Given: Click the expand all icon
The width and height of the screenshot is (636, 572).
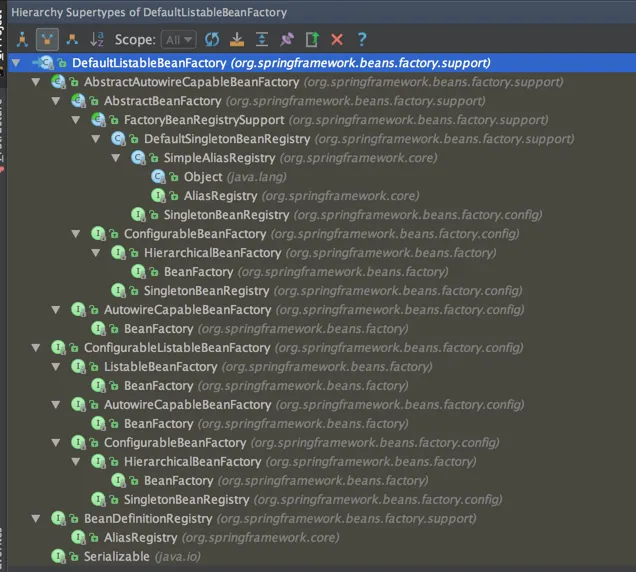Looking at the screenshot, I should [261, 40].
